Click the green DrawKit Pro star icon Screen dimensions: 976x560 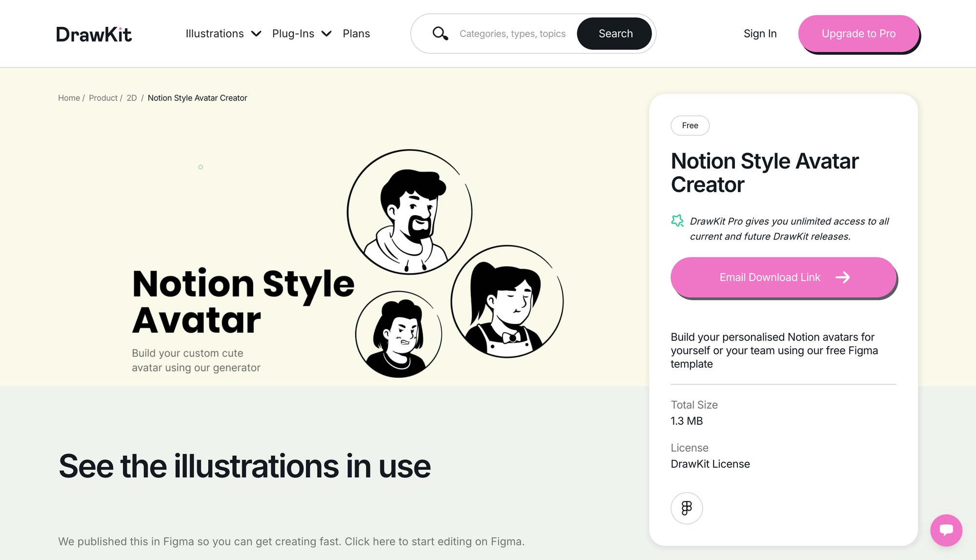[x=678, y=221]
